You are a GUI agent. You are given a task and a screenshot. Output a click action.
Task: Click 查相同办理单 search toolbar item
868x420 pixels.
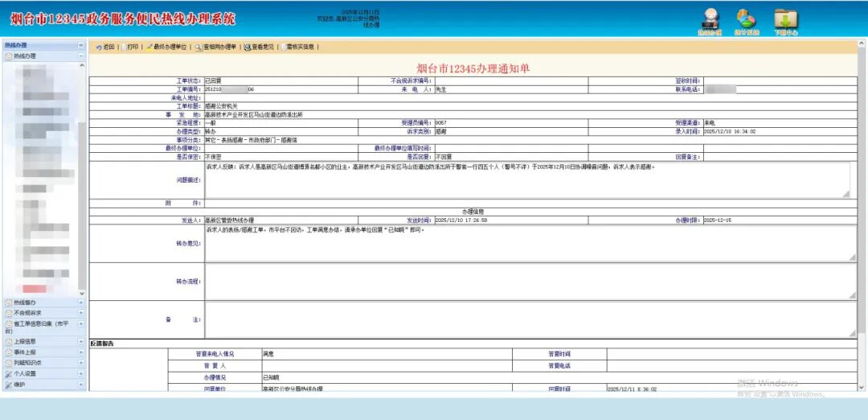click(215, 47)
